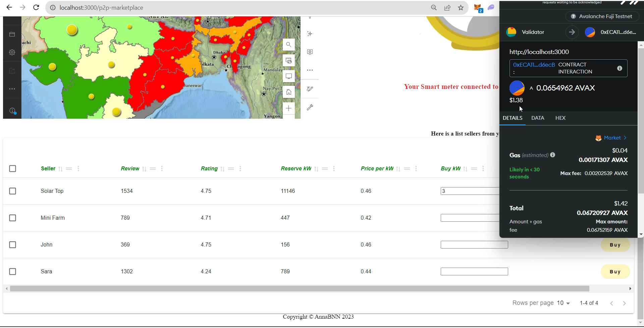Image resolution: width=644 pixels, height=328 pixels.
Task: Open the wrench tools icon right of map
Action: tap(310, 107)
